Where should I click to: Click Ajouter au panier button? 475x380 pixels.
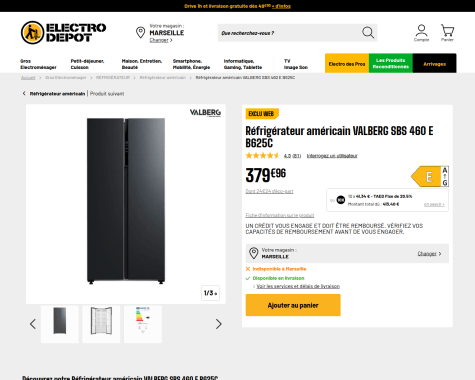[x=293, y=305]
